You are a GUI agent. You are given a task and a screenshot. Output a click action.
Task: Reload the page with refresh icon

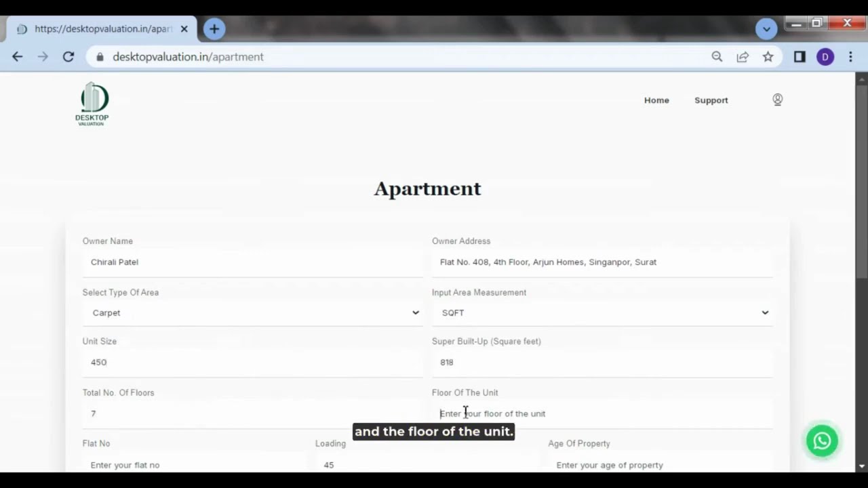68,57
